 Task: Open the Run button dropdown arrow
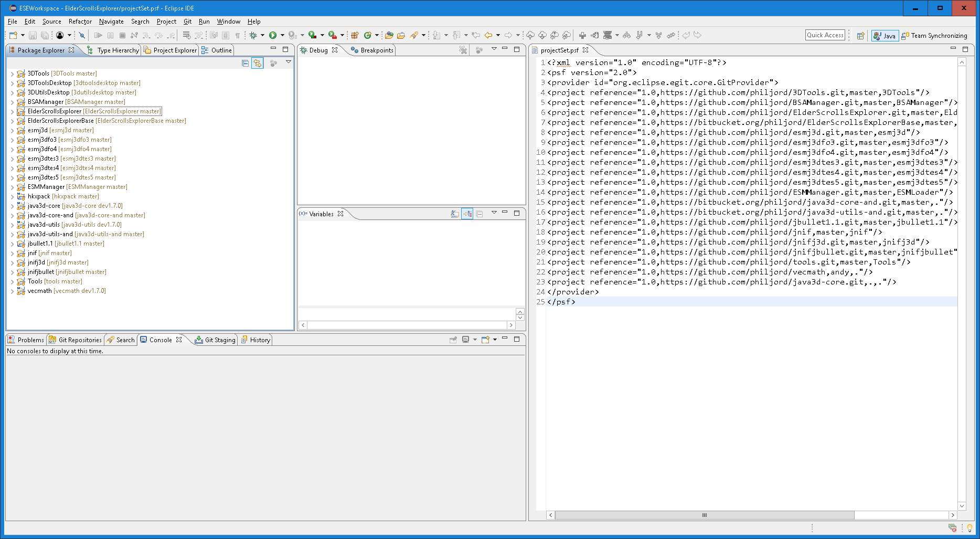(x=282, y=35)
